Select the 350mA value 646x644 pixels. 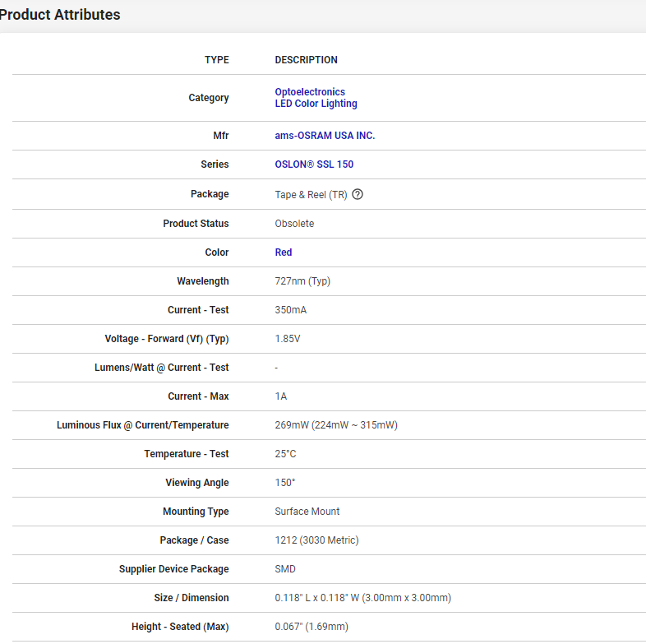[290, 310]
